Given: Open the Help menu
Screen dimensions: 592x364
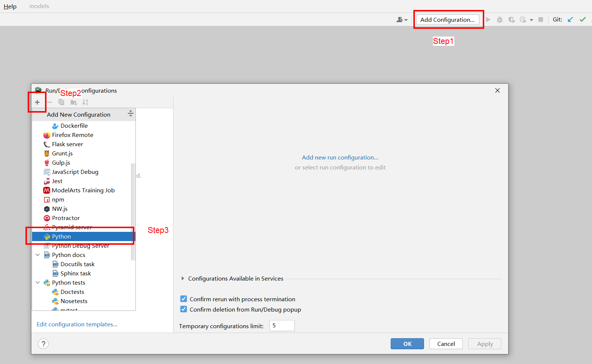Looking at the screenshot, I should pos(10,6).
